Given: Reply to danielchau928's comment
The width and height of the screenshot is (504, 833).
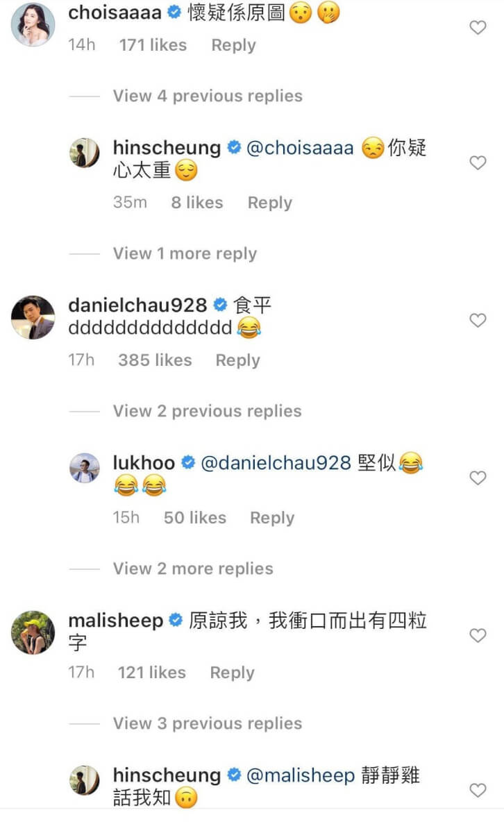Looking at the screenshot, I should pos(237,360).
